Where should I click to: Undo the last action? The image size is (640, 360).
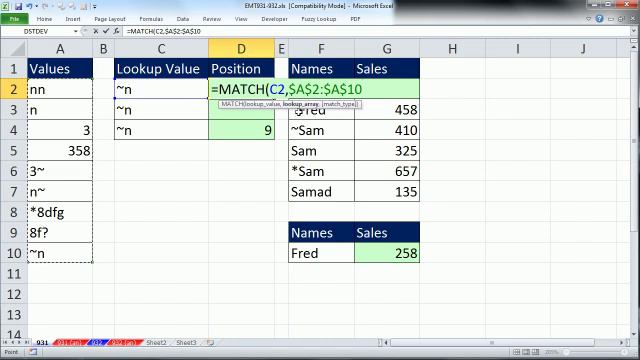click(29, 7)
